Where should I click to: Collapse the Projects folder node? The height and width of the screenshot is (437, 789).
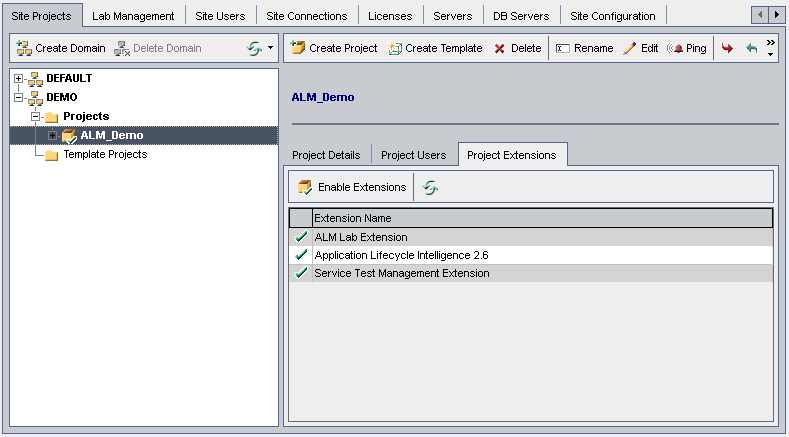tap(35, 116)
